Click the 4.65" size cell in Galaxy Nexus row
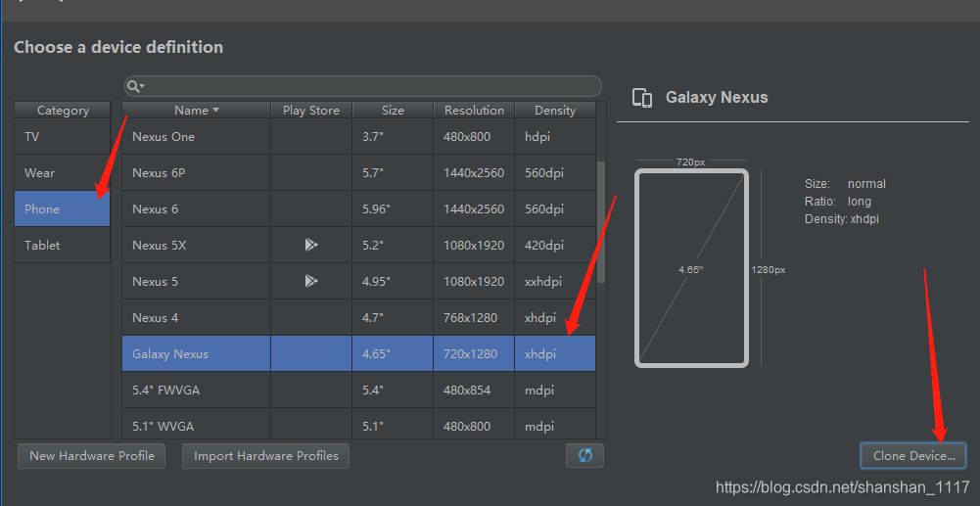980x506 pixels. click(x=393, y=353)
